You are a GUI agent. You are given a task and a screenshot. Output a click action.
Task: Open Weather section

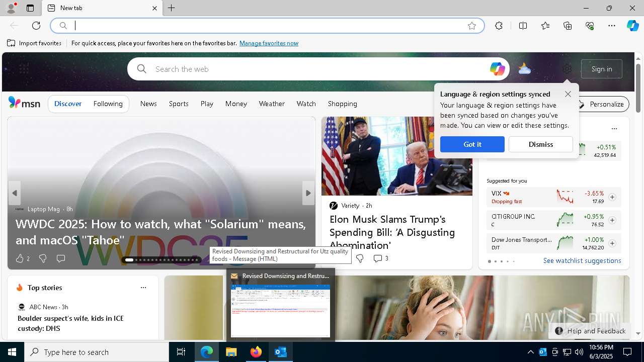pyautogui.click(x=272, y=104)
